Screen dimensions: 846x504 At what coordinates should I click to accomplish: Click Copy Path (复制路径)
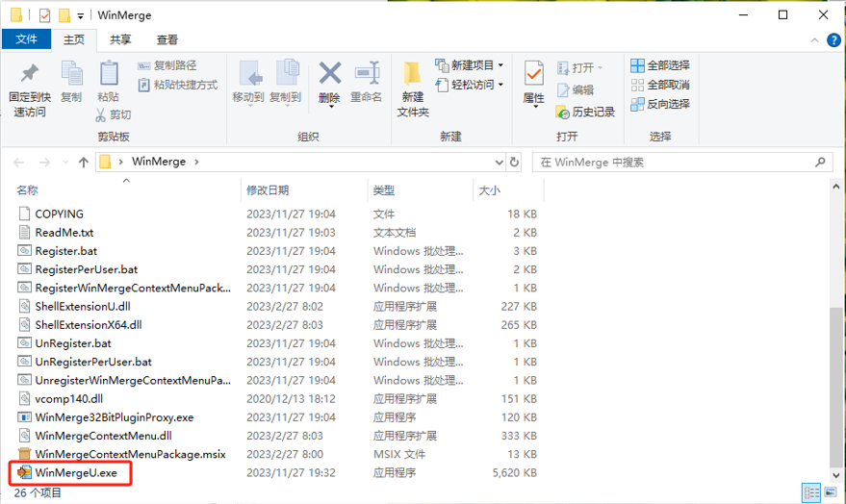pos(167,65)
